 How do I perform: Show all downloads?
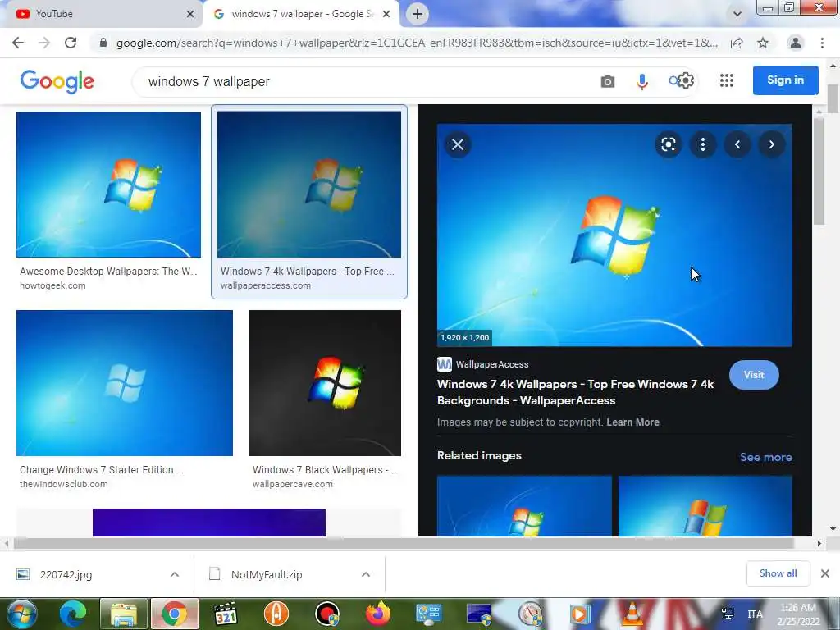pyautogui.click(x=778, y=573)
